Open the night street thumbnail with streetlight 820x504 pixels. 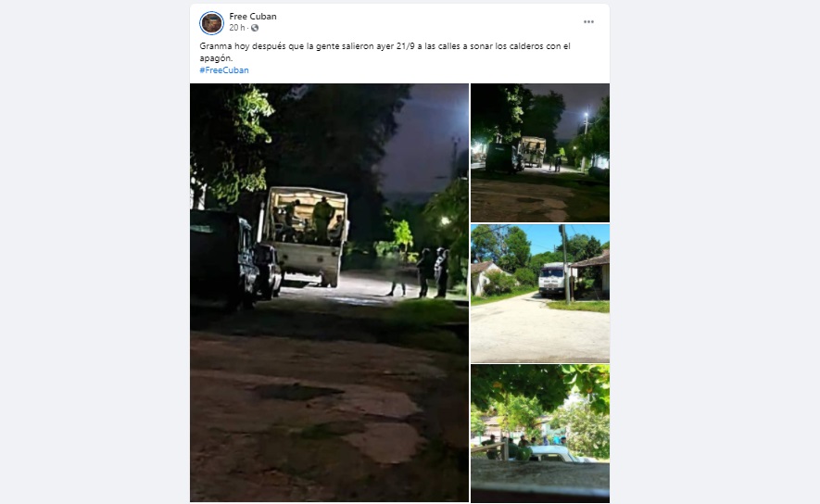pos(539,153)
